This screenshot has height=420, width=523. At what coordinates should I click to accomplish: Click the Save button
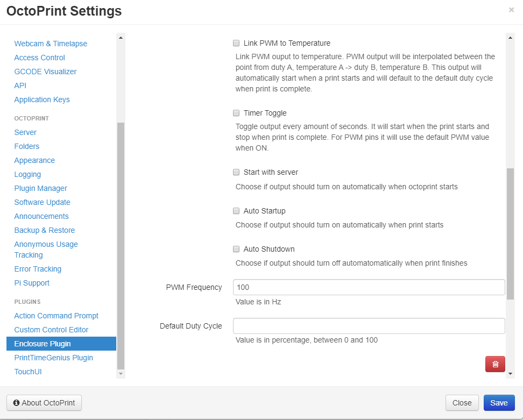499,403
